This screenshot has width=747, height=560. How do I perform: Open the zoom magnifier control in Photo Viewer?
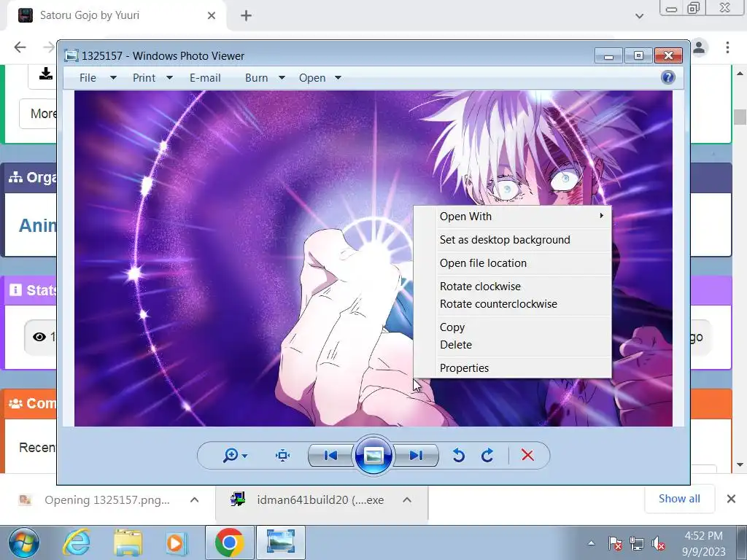click(x=231, y=455)
